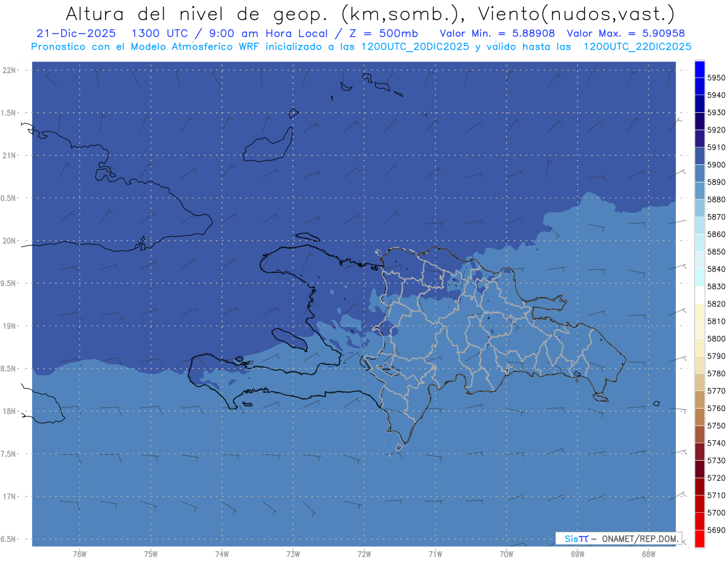Click the 'Valor Min. = 5.88908' text

pos(497,33)
